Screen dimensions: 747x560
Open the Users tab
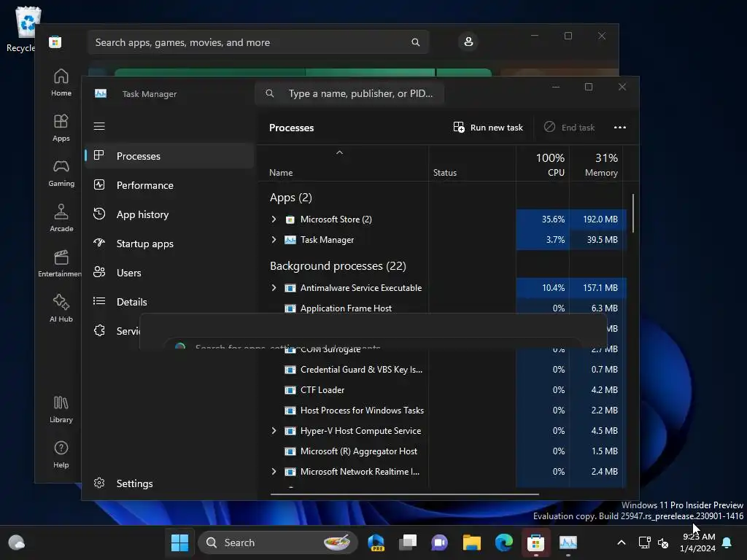[x=169, y=273]
